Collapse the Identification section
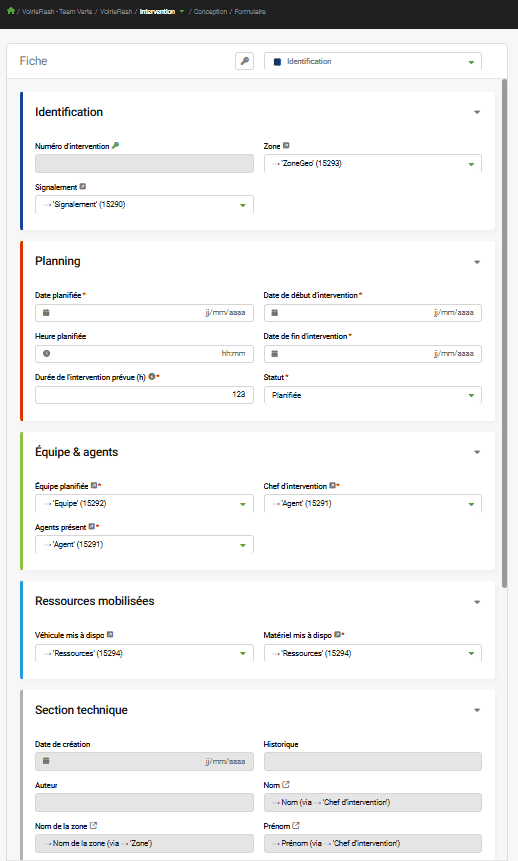The height and width of the screenshot is (861, 518). (477, 112)
